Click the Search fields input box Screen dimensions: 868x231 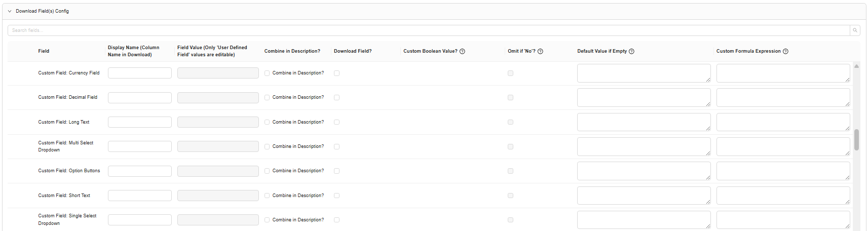(x=428, y=30)
